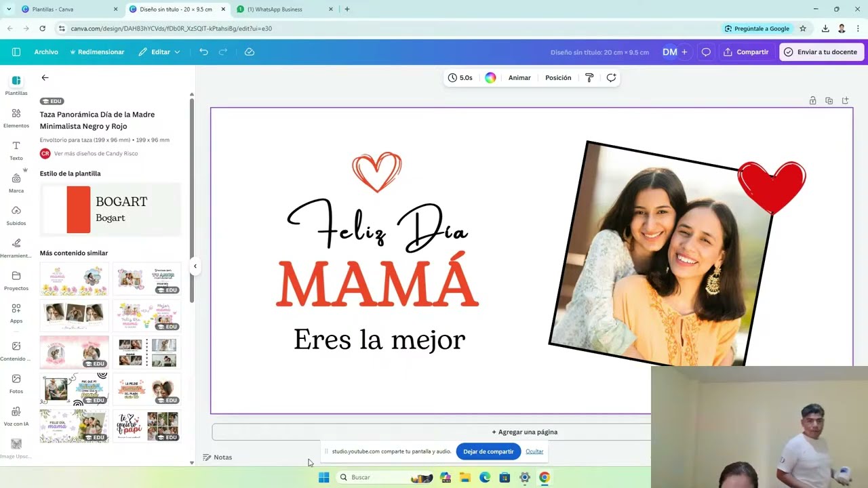Open the Contenido sidebar panel
The height and width of the screenshot is (488, 868).
click(x=16, y=351)
